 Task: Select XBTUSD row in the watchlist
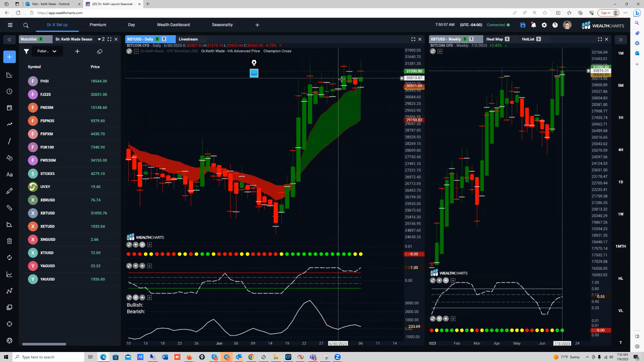(70, 213)
